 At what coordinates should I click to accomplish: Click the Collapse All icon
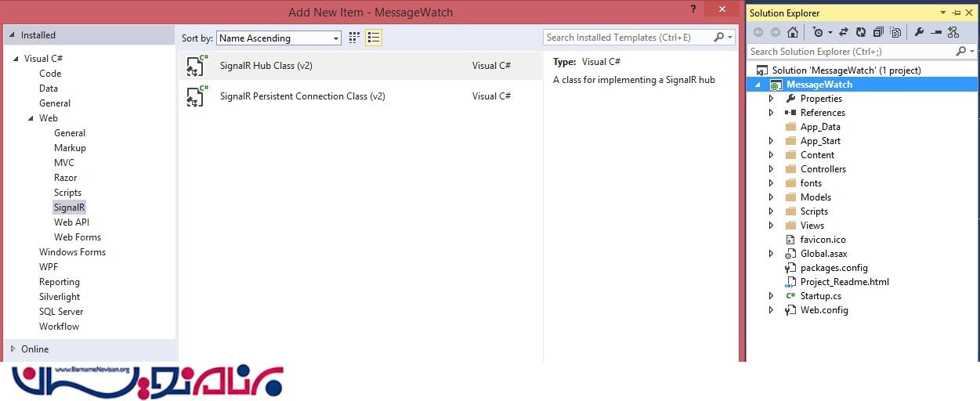click(x=878, y=32)
